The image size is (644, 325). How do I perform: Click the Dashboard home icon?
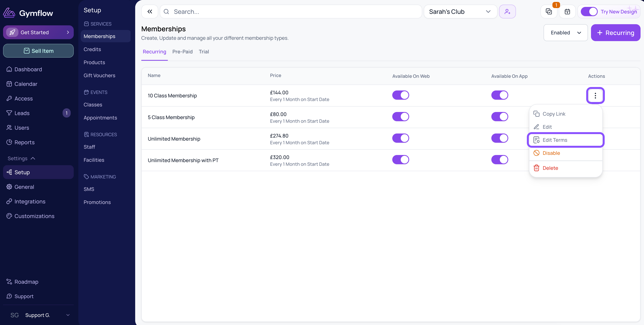[9, 69]
